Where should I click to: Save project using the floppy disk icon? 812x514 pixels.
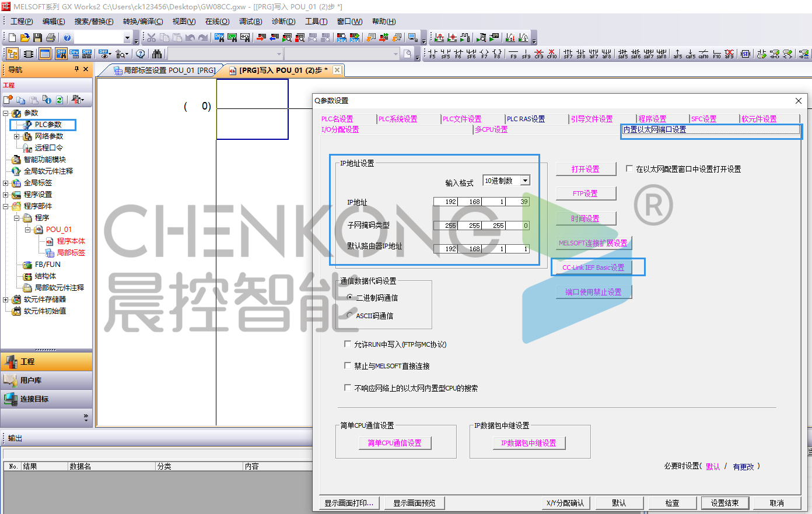[x=37, y=38]
